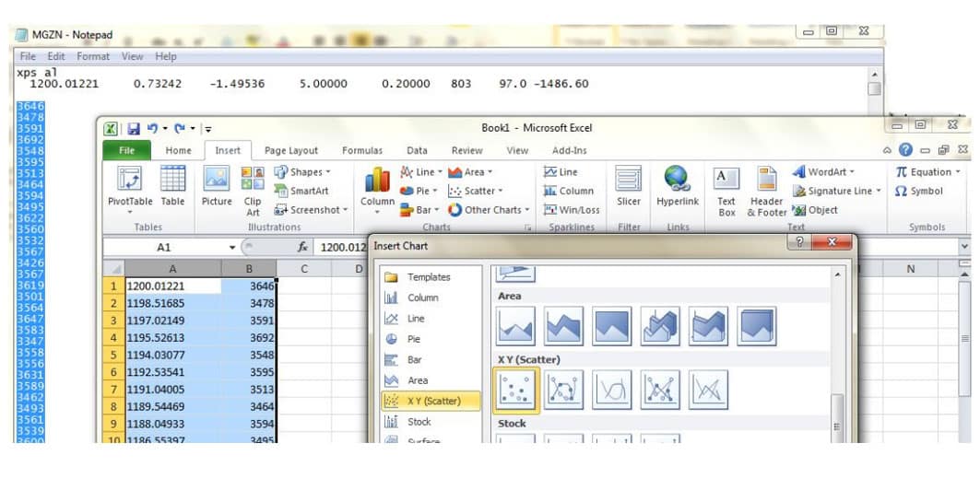This screenshot has width=980, height=490.
Task: Open Notepad's Edit menu
Action: (56, 56)
